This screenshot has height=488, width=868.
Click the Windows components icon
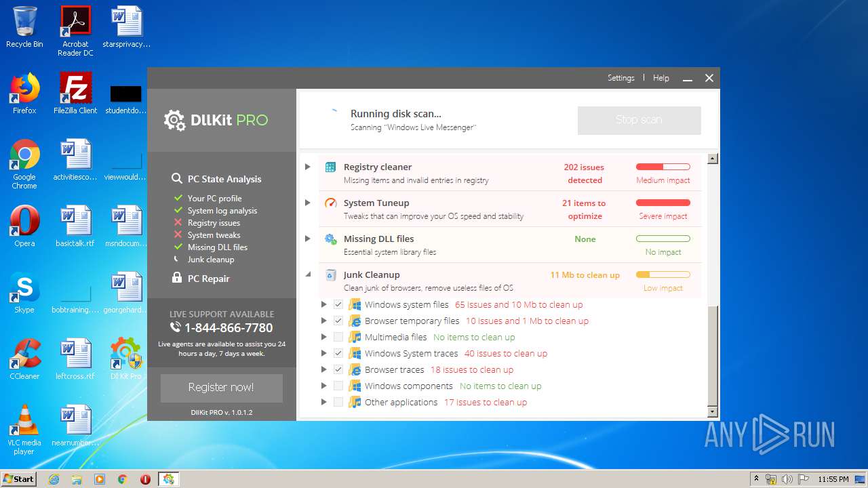coord(355,386)
